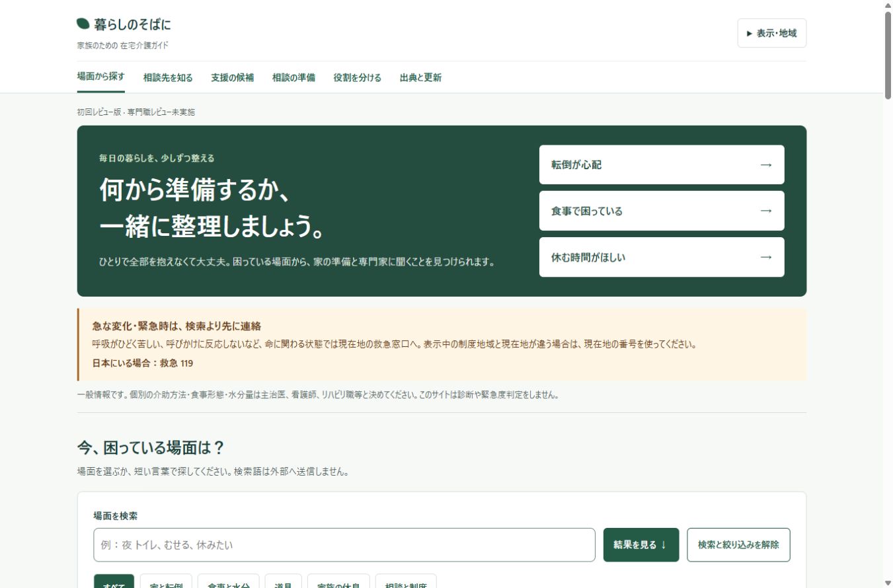Click the 結果を見る button

tap(641, 545)
